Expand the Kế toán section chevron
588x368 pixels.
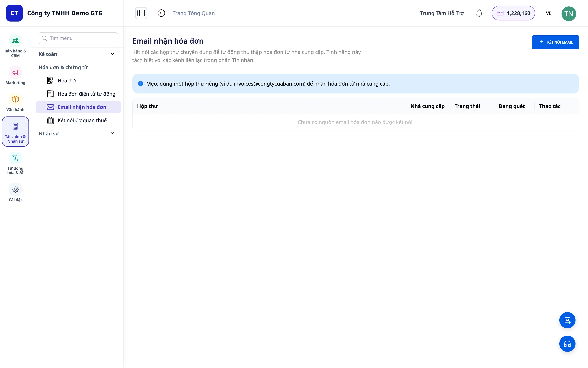(112, 54)
